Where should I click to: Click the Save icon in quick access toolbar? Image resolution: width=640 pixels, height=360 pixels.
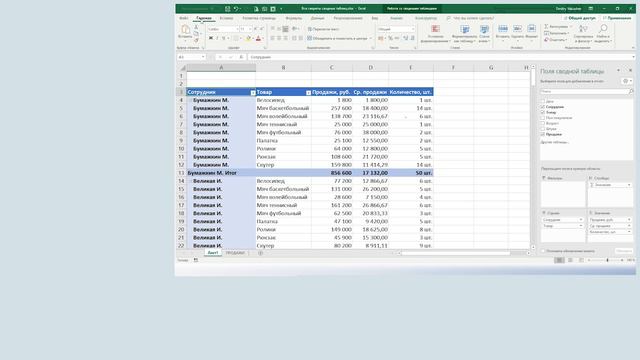pyautogui.click(x=227, y=9)
